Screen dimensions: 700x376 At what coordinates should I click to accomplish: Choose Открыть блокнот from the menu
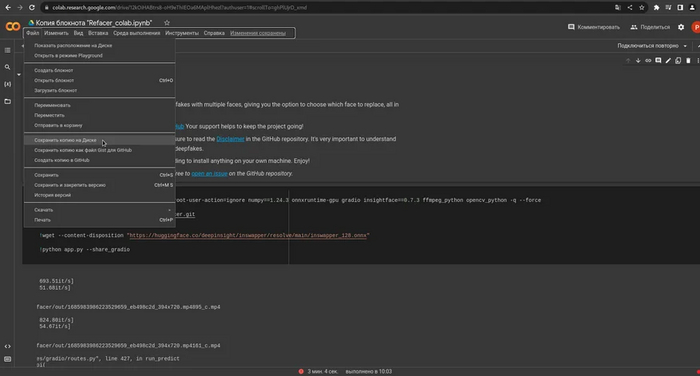[x=100, y=80]
